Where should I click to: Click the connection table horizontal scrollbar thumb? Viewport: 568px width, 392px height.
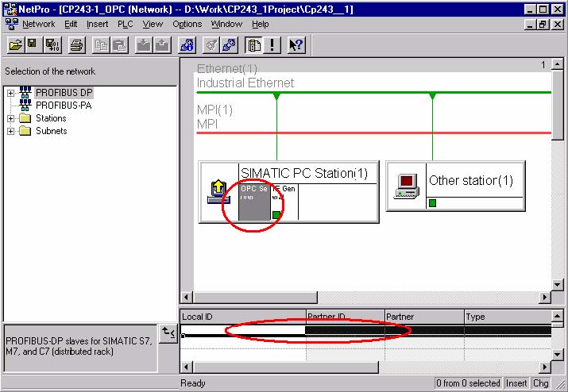(x=285, y=367)
